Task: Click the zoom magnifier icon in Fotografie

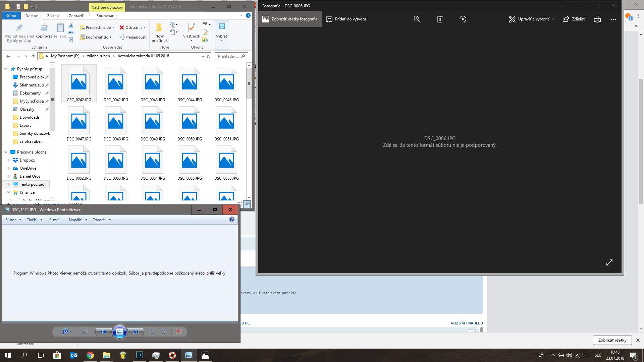Action: click(417, 19)
